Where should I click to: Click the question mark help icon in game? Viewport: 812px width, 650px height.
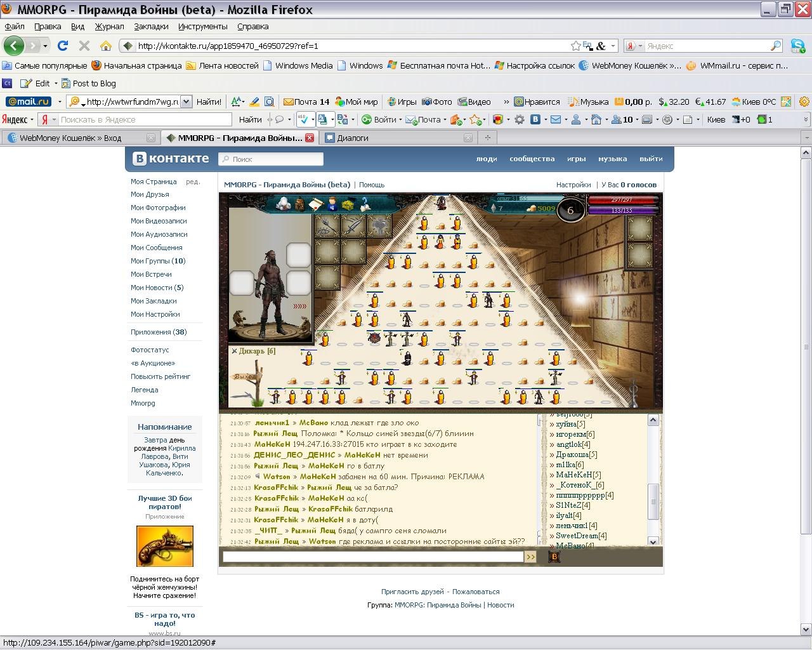pyautogui.click(x=364, y=204)
